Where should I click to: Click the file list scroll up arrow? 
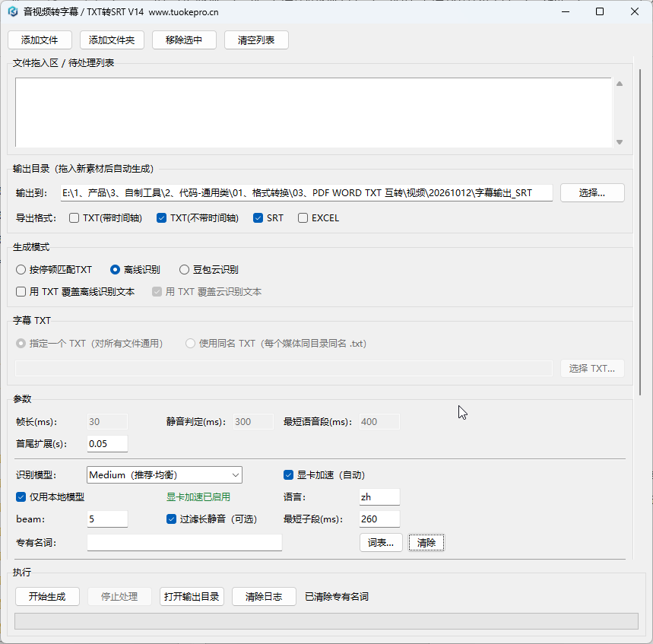620,84
